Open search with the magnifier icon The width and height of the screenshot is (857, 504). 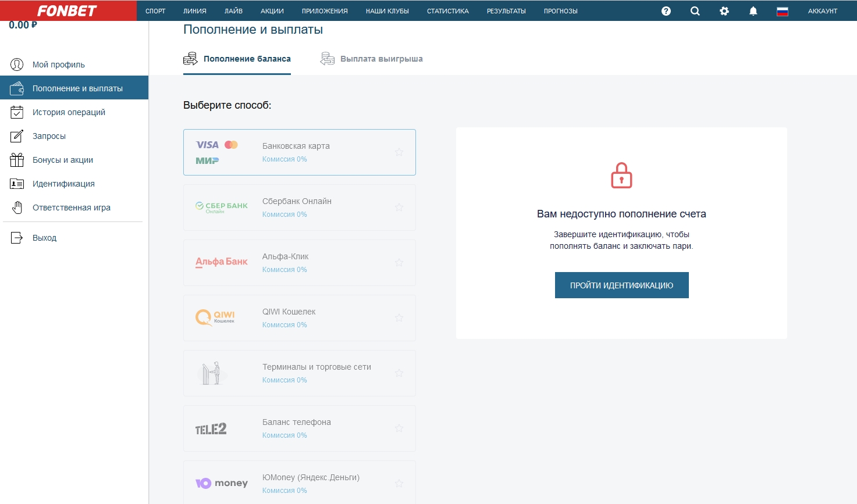[695, 11]
